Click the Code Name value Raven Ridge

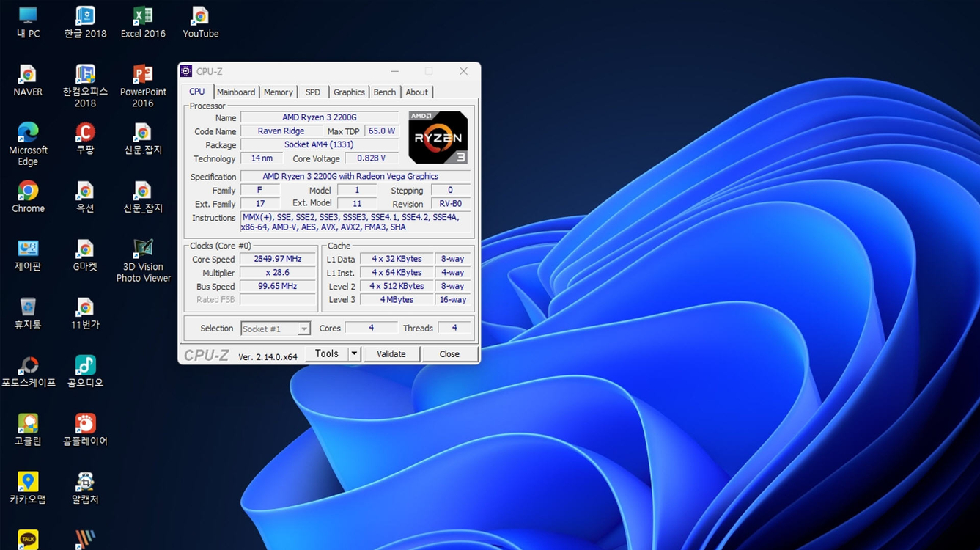click(281, 131)
